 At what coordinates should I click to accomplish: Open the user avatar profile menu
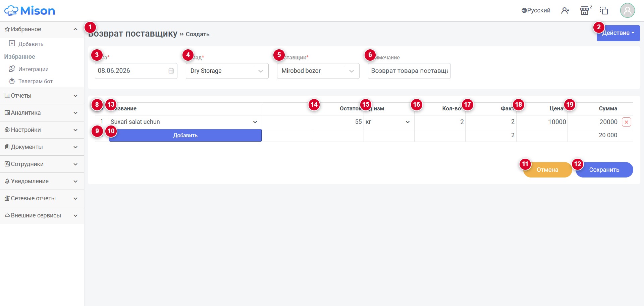[x=627, y=10]
